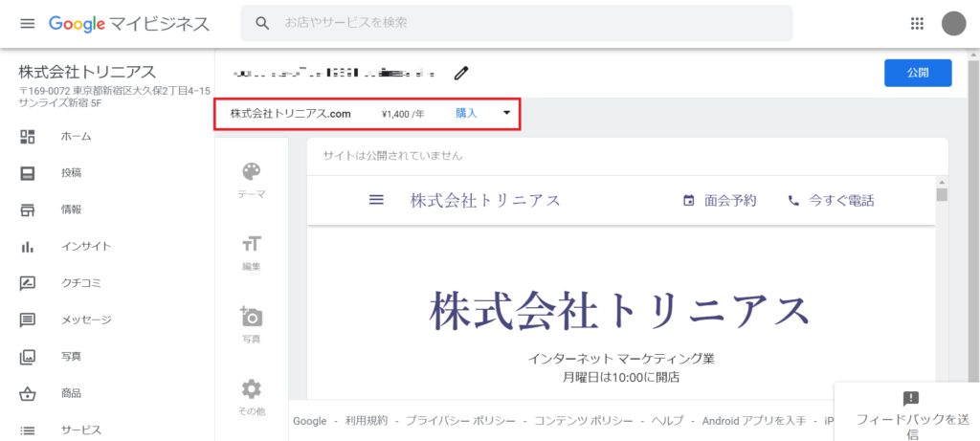
Task: Click 株式会社トリニアス title in preview header
Action: click(x=485, y=201)
